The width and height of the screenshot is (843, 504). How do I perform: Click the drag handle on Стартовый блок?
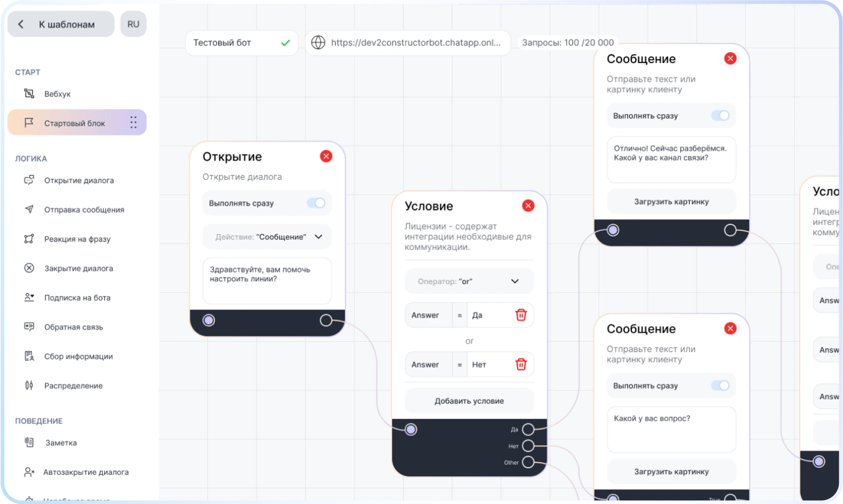point(133,122)
